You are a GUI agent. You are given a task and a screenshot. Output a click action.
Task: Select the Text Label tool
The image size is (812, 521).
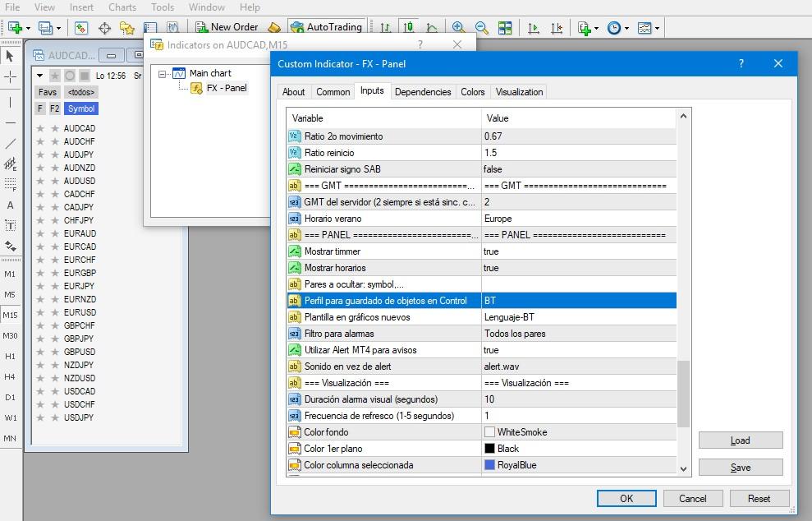10,225
